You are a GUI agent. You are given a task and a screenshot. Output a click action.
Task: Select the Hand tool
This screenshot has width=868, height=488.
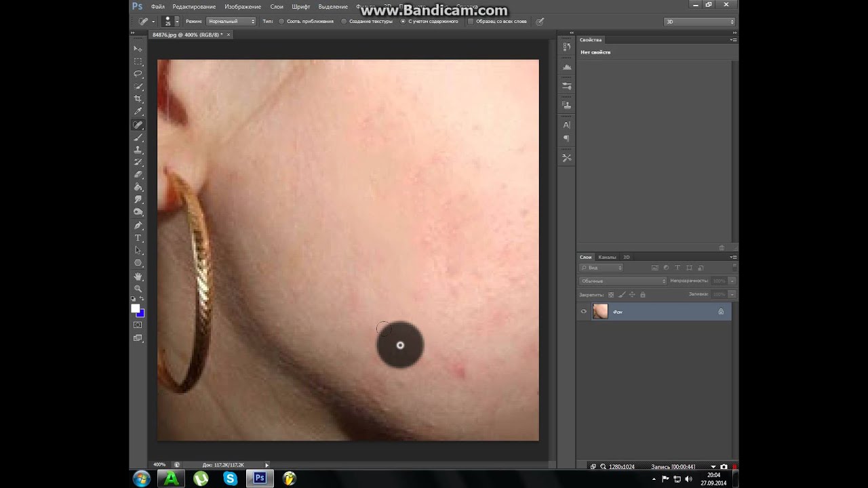(x=138, y=277)
